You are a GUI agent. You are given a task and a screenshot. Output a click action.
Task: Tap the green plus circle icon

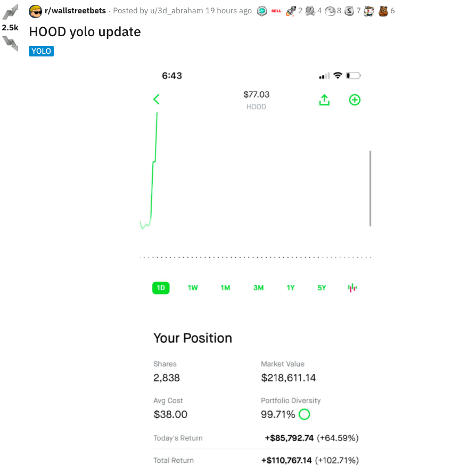pos(355,100)
